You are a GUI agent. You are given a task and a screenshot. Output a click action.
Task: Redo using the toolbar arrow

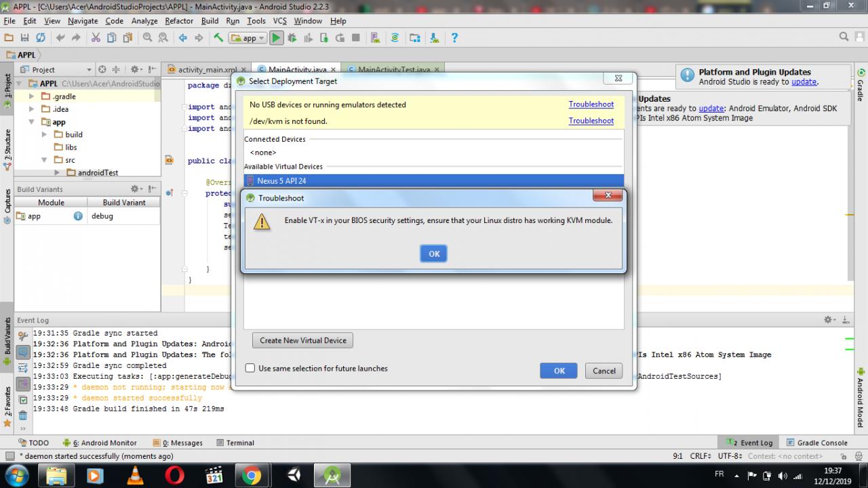click(77, 38)
